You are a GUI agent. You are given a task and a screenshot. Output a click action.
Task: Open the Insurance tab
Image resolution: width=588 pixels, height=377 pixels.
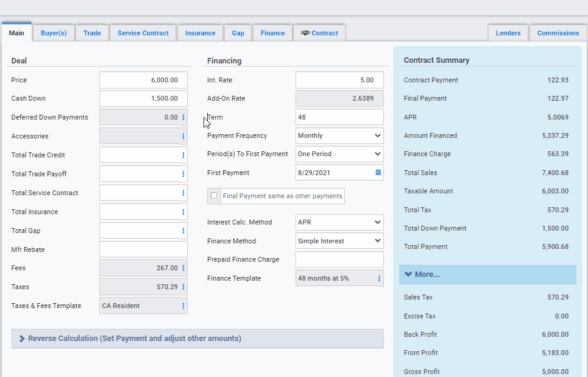click(200, 34)
